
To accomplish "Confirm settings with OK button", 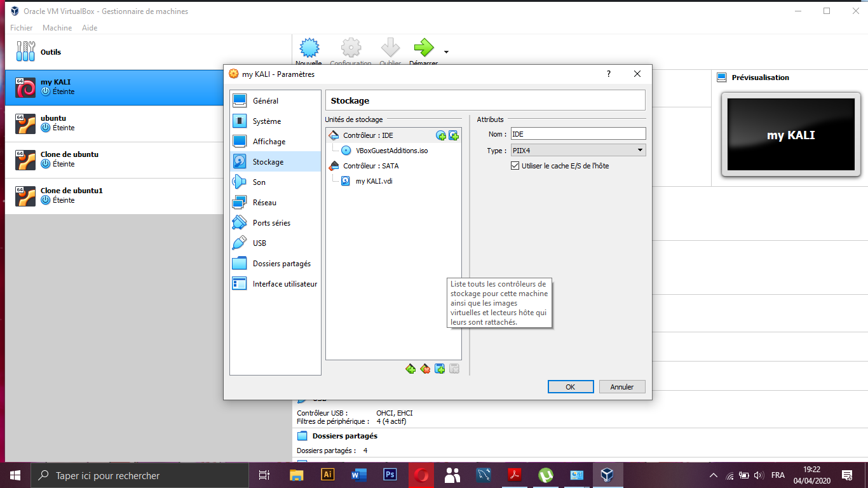I will [570, 386].
